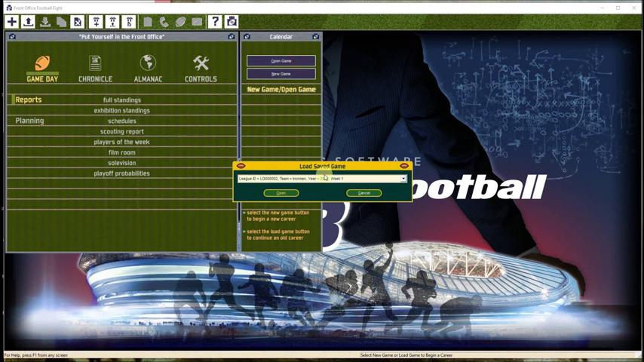The image size is (644, 362).
Task: Click the help question mark icon
Action: [x=215, y=22]
